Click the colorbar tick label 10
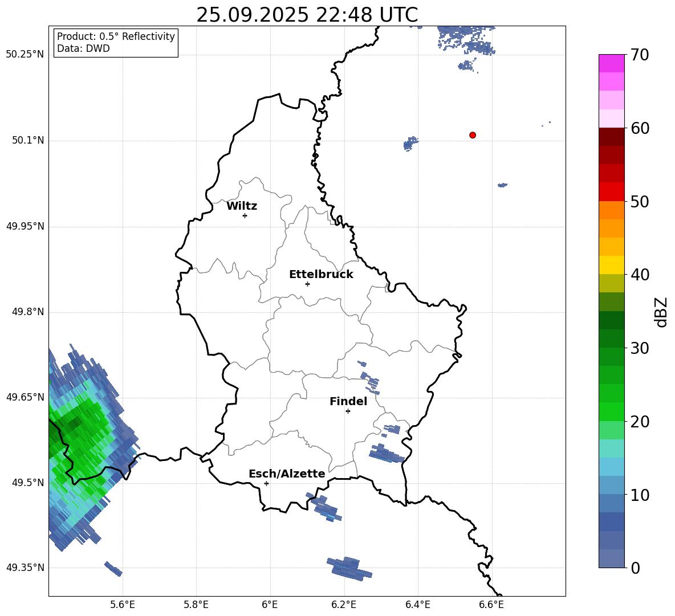Viewport: 675px width, 616px height. click(640, 495)
